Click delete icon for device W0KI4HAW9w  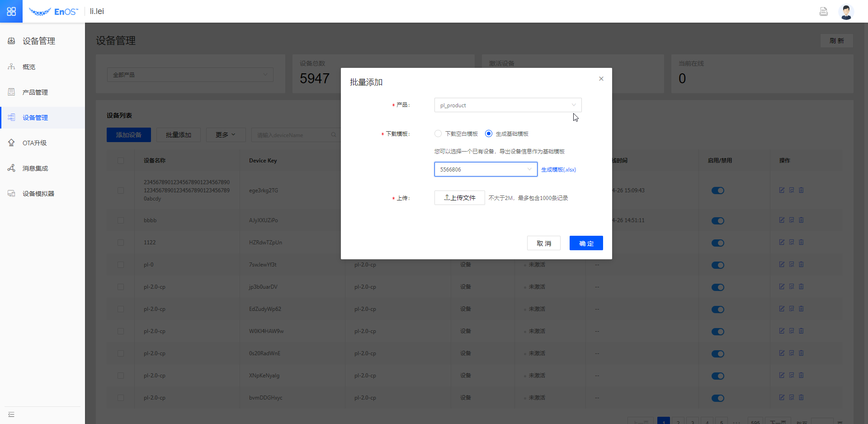(801, 331)
